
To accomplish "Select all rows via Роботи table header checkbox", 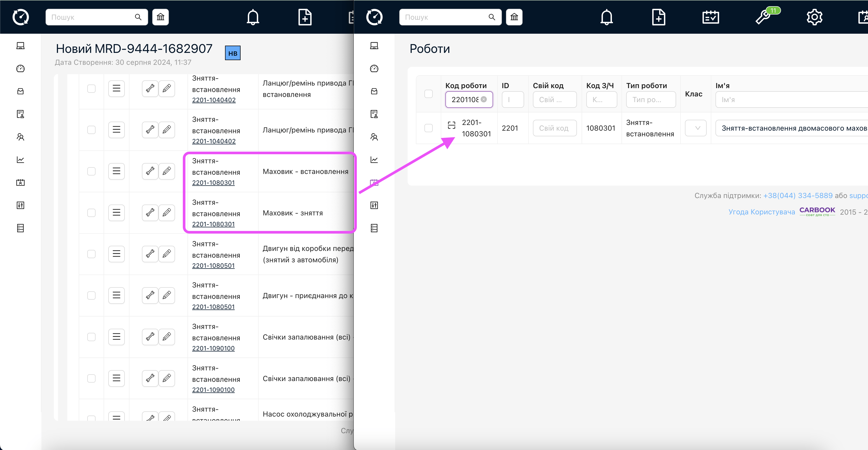I will click(x=428, y=94).
